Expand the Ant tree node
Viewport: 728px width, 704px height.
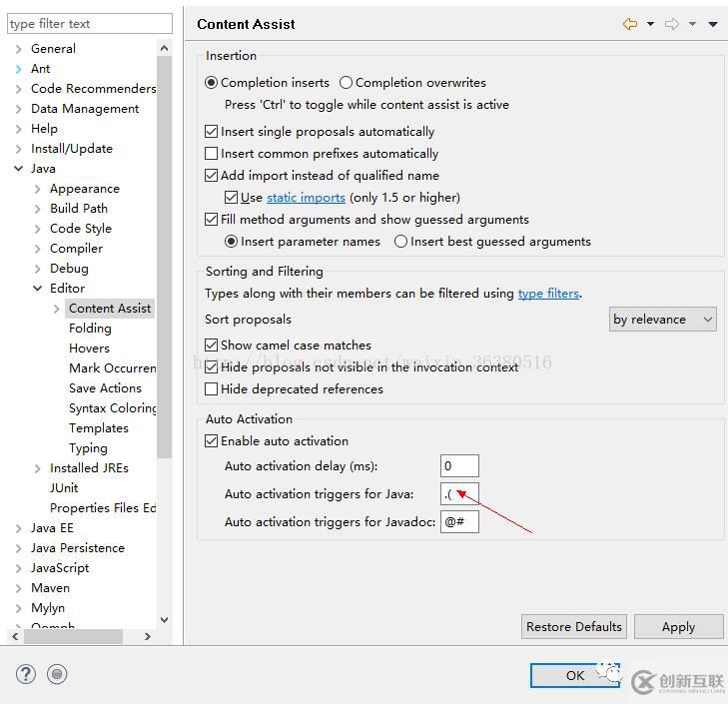19,69
